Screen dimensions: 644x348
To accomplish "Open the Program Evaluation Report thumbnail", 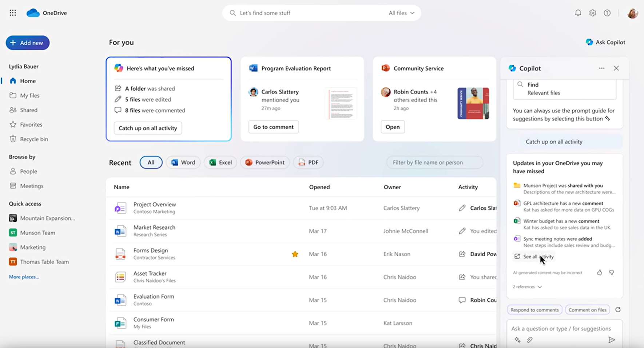I will pos(341,103).
